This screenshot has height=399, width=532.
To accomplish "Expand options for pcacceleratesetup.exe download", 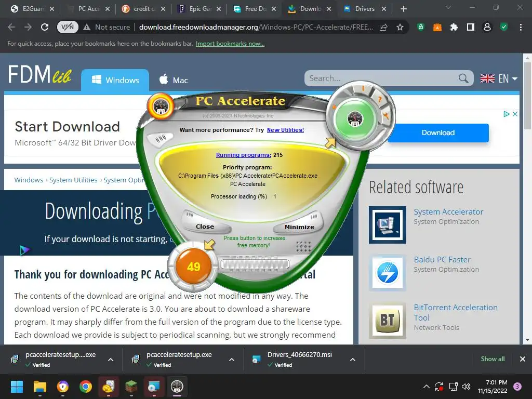I will click(x=232, y=360).
